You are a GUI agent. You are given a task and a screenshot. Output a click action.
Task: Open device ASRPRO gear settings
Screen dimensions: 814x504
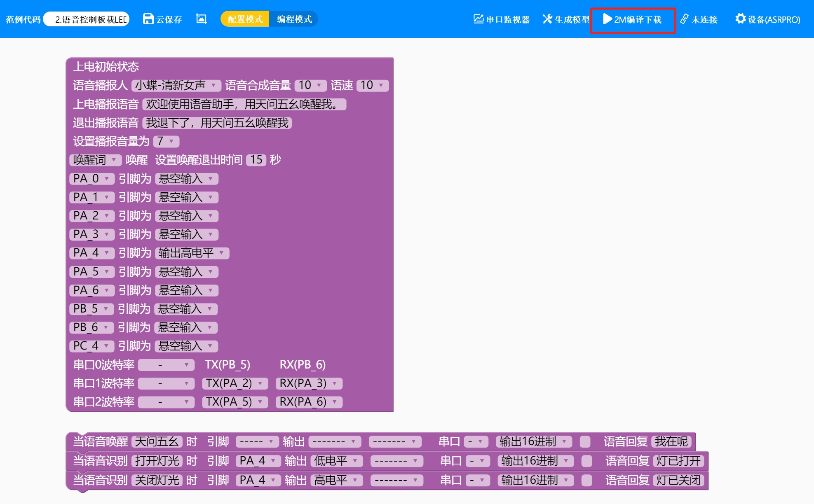(x=740, y=19)
